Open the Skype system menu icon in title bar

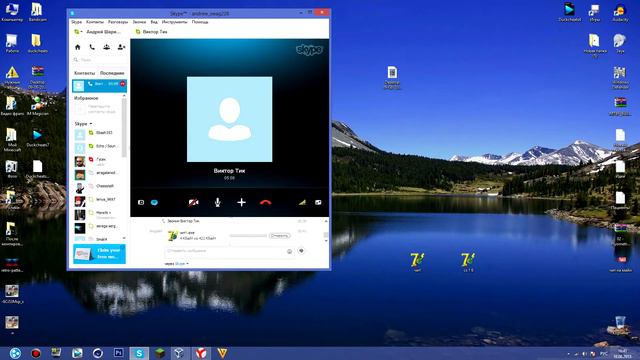tap(72, 13)
